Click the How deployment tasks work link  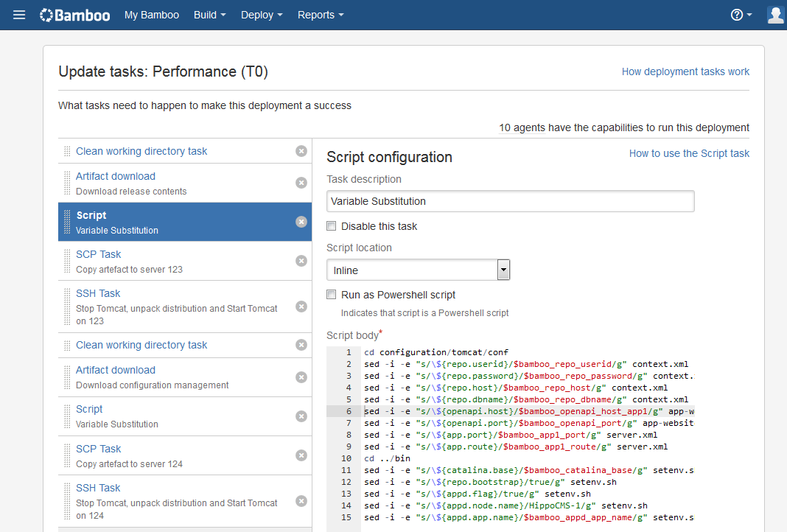[x=685, y=71]
